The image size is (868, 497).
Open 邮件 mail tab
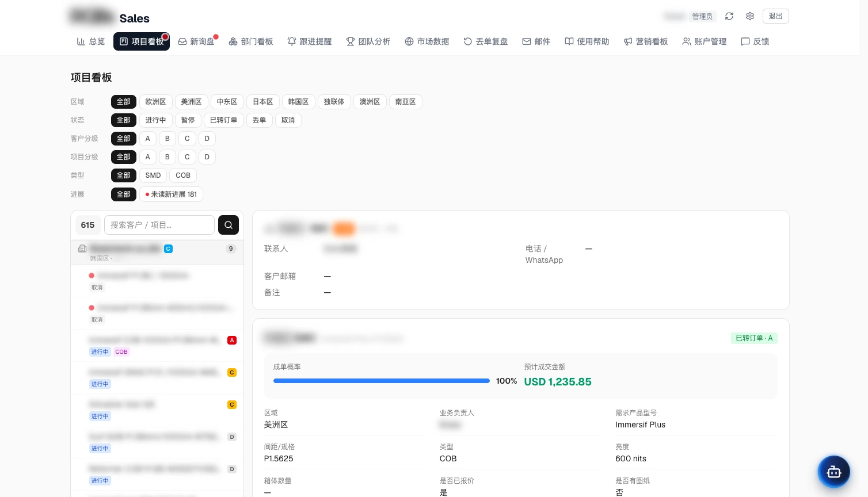(536, 41)
